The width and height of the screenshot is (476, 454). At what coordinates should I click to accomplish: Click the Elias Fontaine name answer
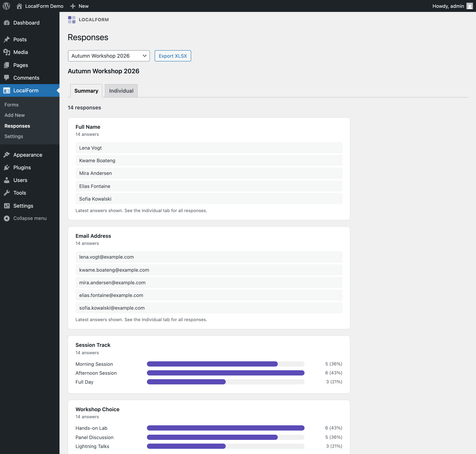coord(209,186)
